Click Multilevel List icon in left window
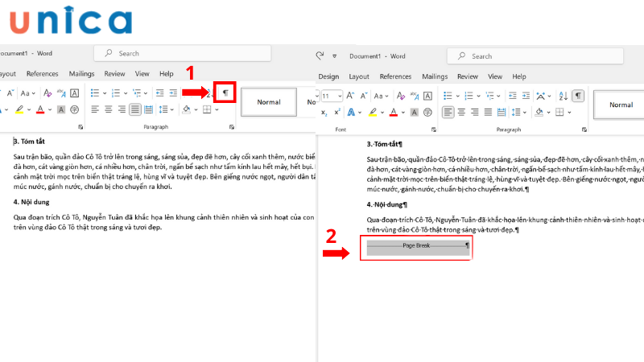 pyautogui.click(x=137, y=93)
